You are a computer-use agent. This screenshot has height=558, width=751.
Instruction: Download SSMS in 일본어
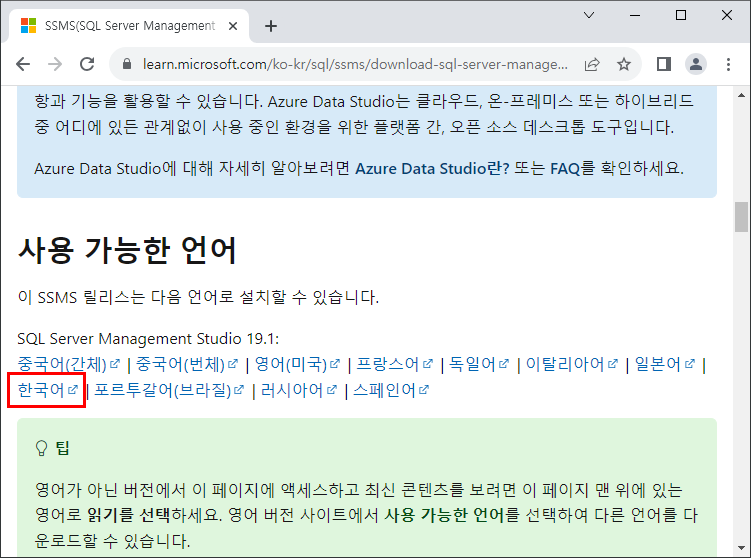coord(664,364)
